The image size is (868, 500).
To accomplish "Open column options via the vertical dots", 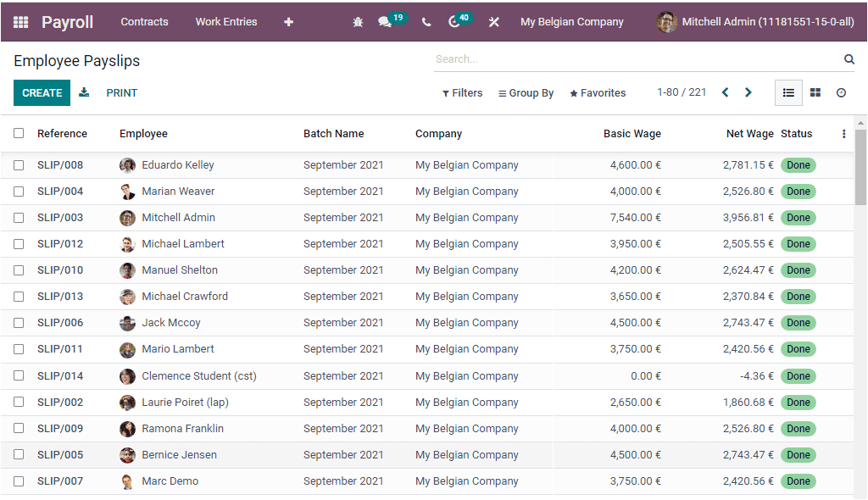I will pyautogui.click(x=843, y=133).
